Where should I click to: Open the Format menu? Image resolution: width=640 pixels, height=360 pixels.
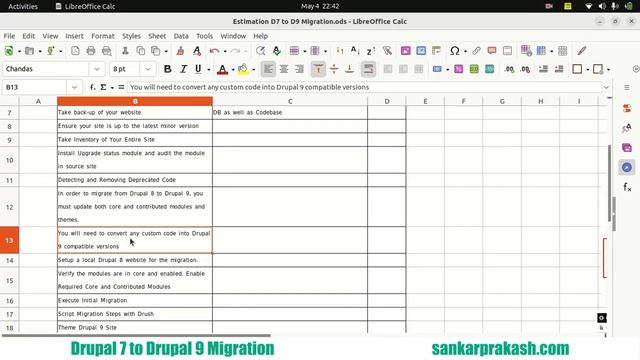point(102,36)
